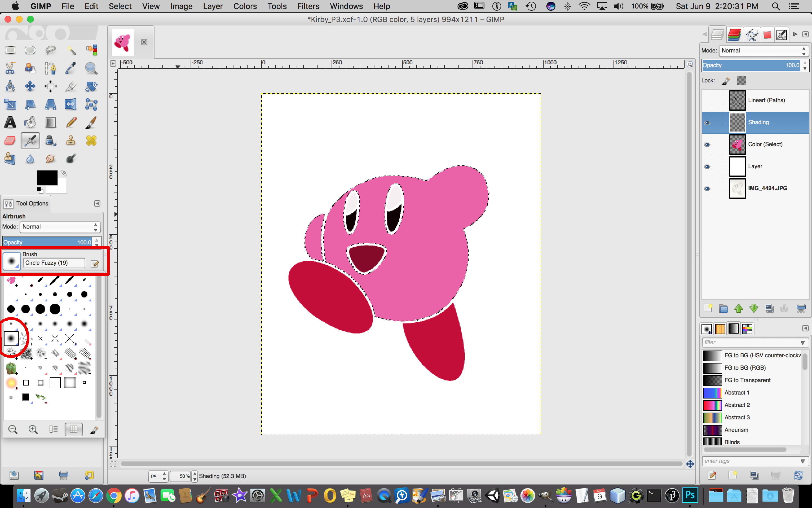This screenshot has height=508, width=812.
Task: Select the Paths tool
Action: (50, 68)
